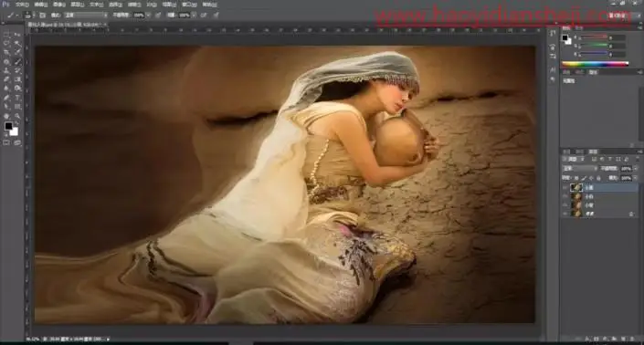This screenshot has height=345, width=644.
Task: Select the Eyedropper tool
Action: pos(17,53)
